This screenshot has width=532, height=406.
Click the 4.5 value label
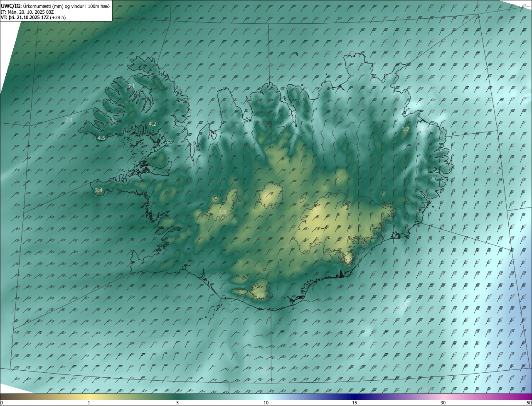click(101, 138)
